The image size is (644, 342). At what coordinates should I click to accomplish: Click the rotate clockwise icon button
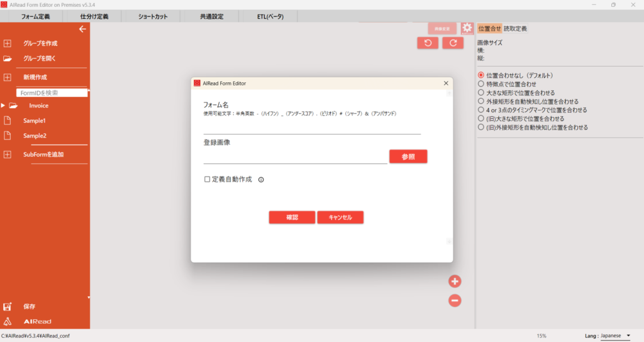[x=453, y=43]
